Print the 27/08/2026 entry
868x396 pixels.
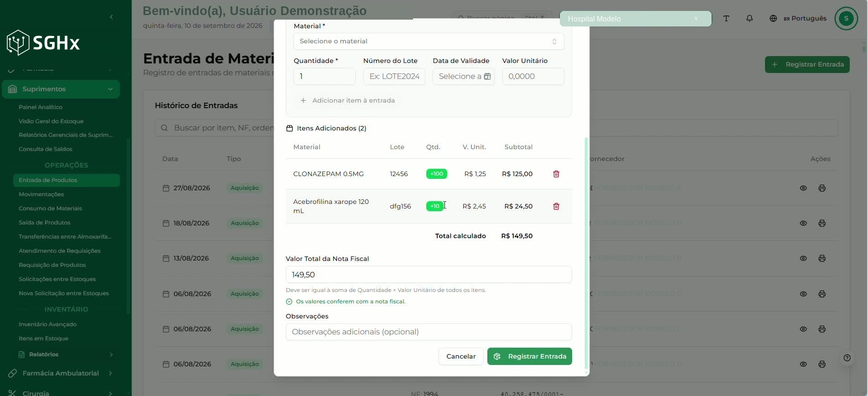pos(822,188)
